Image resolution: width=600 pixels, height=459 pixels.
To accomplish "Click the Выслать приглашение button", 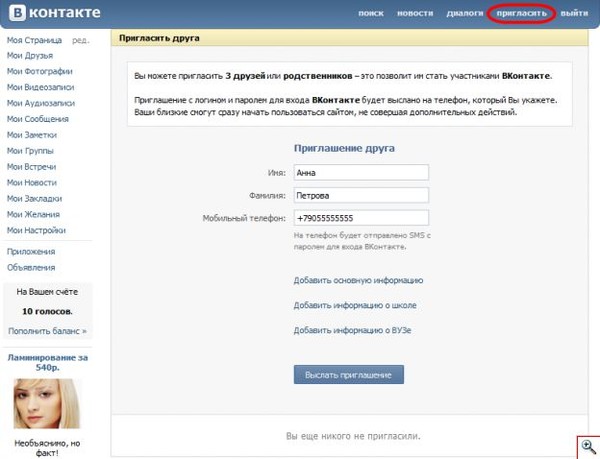I will point(349,375).
